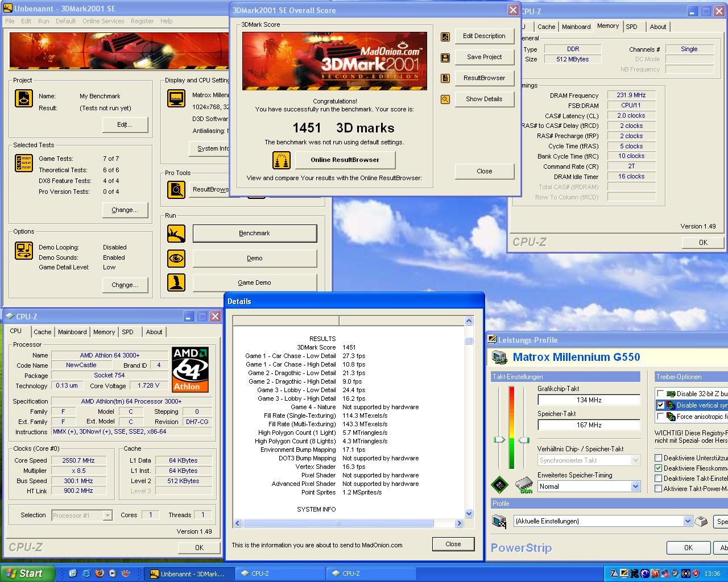This screenshot has width=728, height=582.
Task: Click the PowerStrip tray icon near clock
Action: pyautogui.click(x=624, y=573)
